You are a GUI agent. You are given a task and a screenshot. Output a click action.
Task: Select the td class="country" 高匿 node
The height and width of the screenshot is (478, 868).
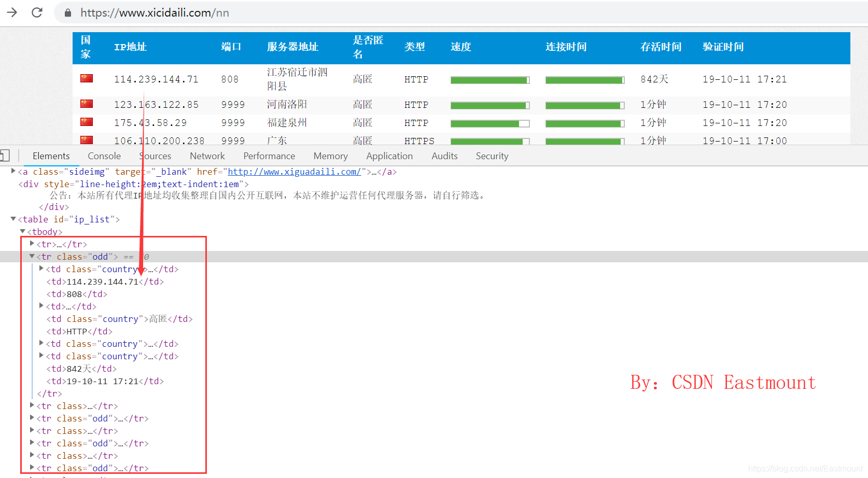(119, 319)
